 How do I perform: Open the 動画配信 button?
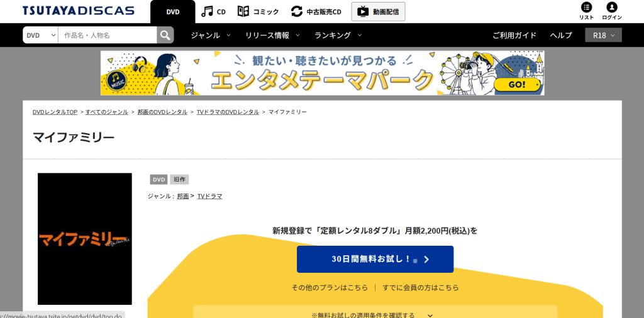click(x=378, y=11)
